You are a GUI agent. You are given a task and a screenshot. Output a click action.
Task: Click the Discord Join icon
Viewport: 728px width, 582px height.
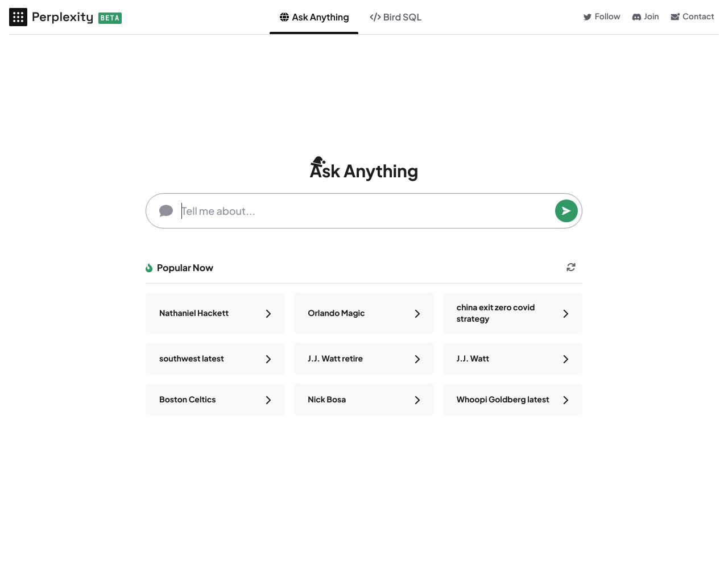coord(636,17)
